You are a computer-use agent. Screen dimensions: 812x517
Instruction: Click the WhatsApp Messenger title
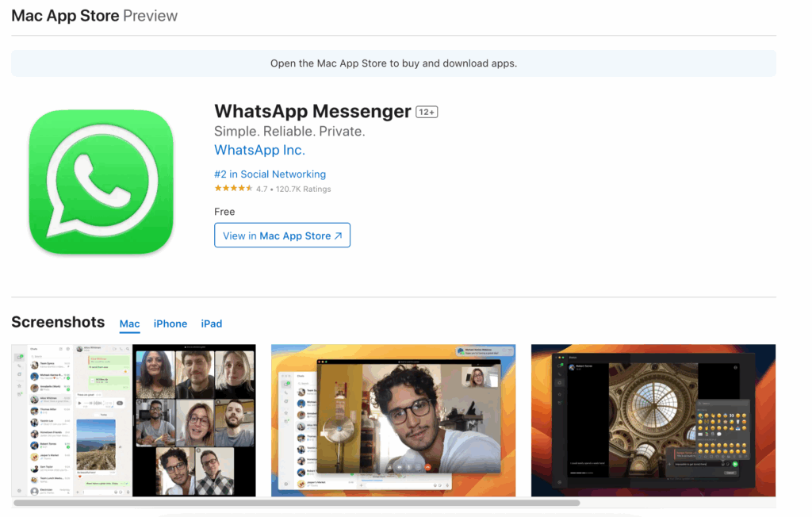coord(312,111)
